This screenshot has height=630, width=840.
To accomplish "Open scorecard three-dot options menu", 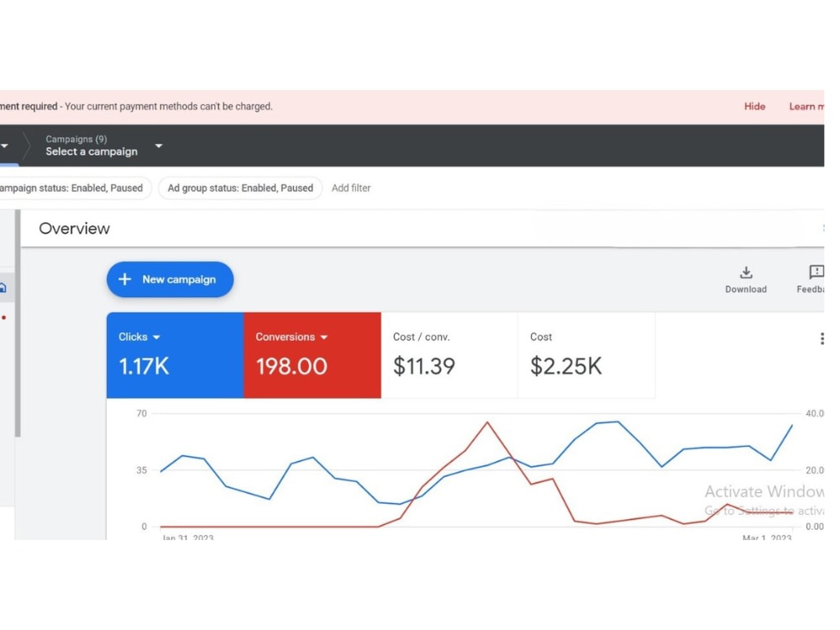I will point(822,339).
